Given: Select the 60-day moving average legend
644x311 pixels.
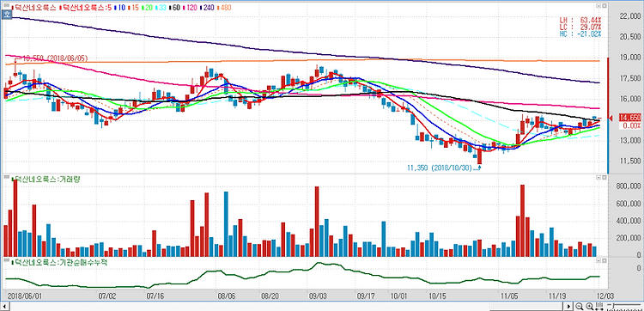Looking at the screenshot, I should [174, 8].
